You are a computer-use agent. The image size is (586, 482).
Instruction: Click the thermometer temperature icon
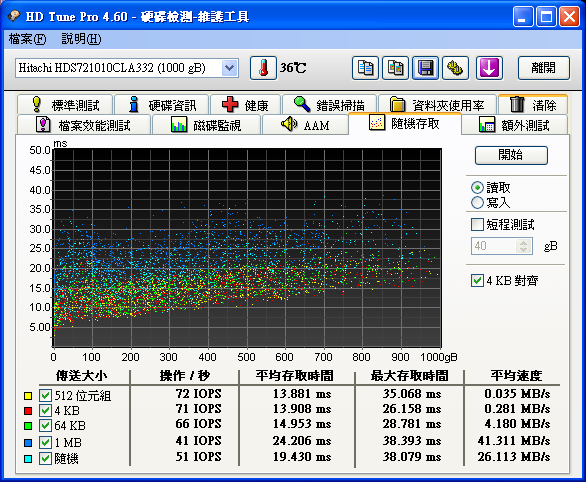[x=263, y=68]
